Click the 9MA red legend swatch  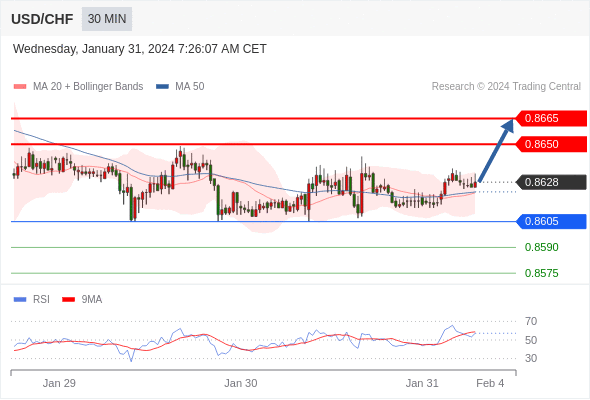pyautogui.click(x=68, y=300)
